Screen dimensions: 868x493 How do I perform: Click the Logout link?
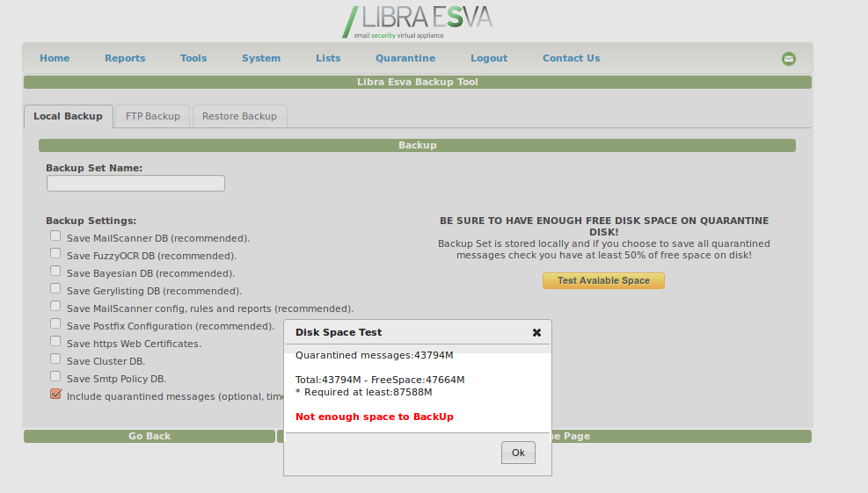point(489,58)
